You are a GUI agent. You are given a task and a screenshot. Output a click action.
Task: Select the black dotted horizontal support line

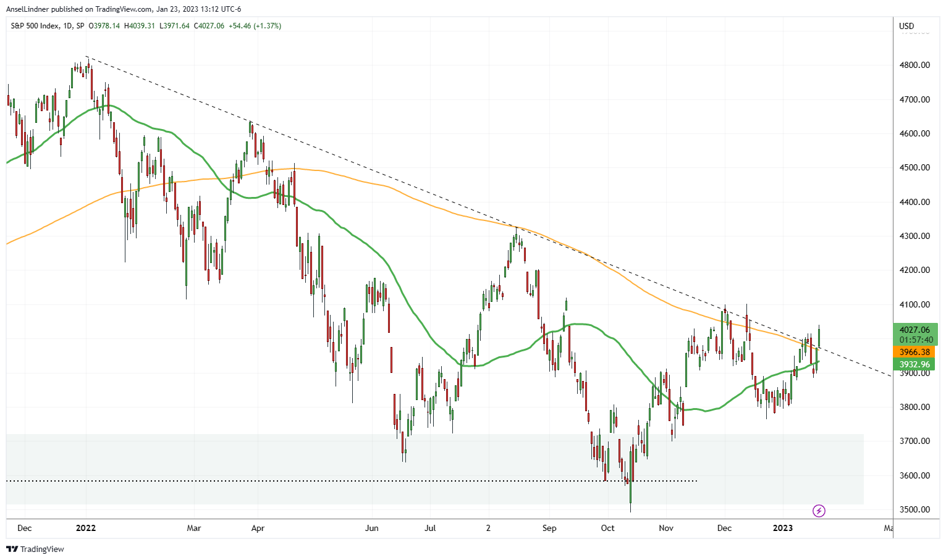pos(352,481)
